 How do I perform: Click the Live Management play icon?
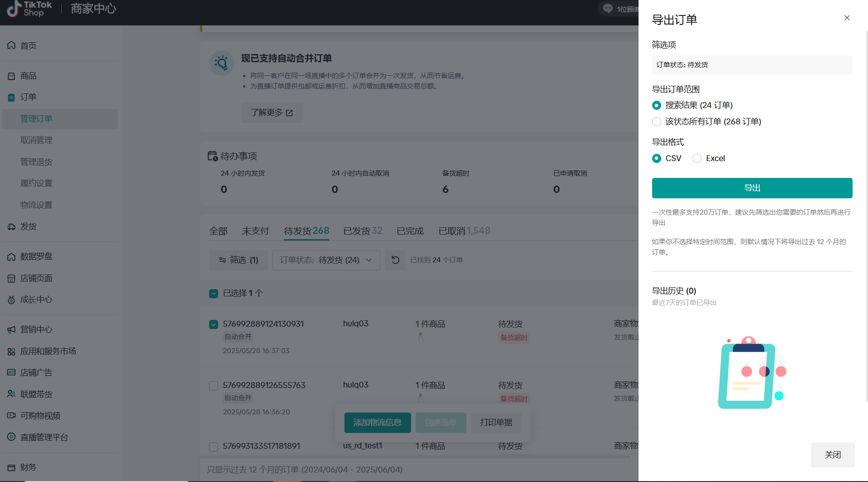(11, 437)
